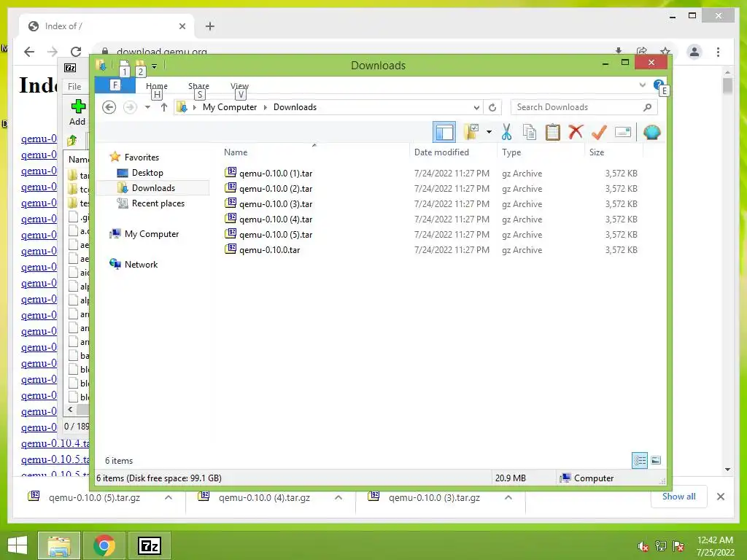Click the Explorer Forward arrow button
The width and height of the screenshot is (747, 560).
point(130,107)
